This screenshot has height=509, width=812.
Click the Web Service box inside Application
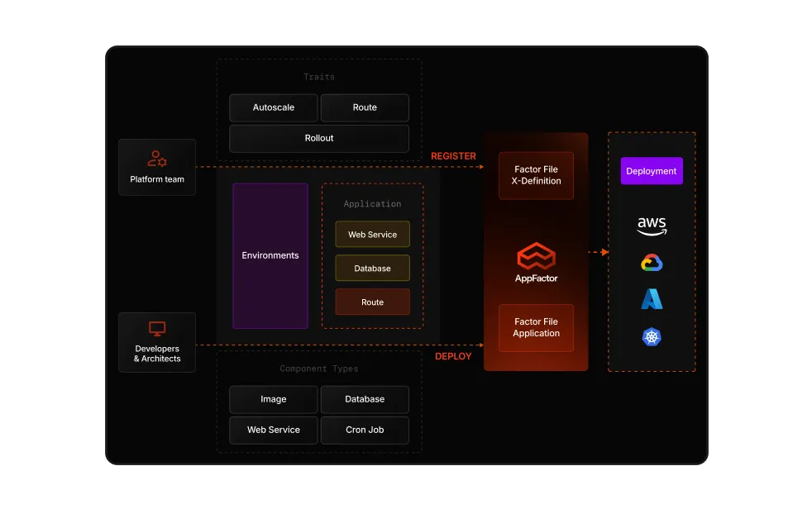[x=372, y=235]
